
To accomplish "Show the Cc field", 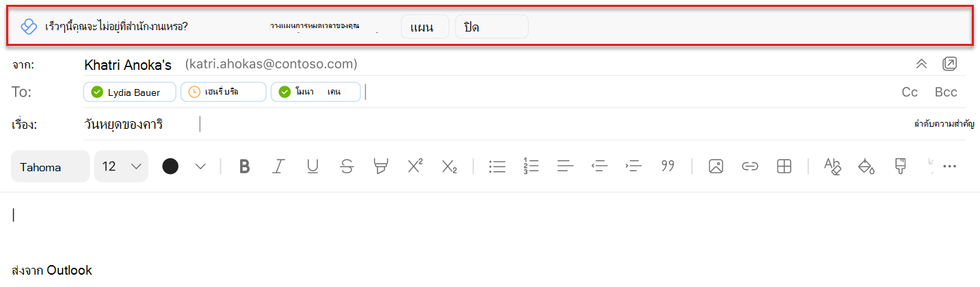I will pyautogui.click(x=910, y=92).
